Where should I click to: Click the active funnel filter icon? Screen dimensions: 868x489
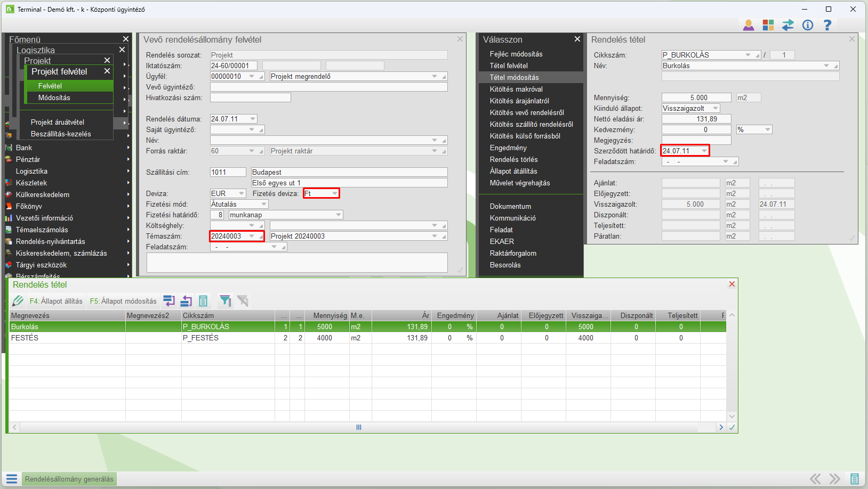[x=225, y=301]
